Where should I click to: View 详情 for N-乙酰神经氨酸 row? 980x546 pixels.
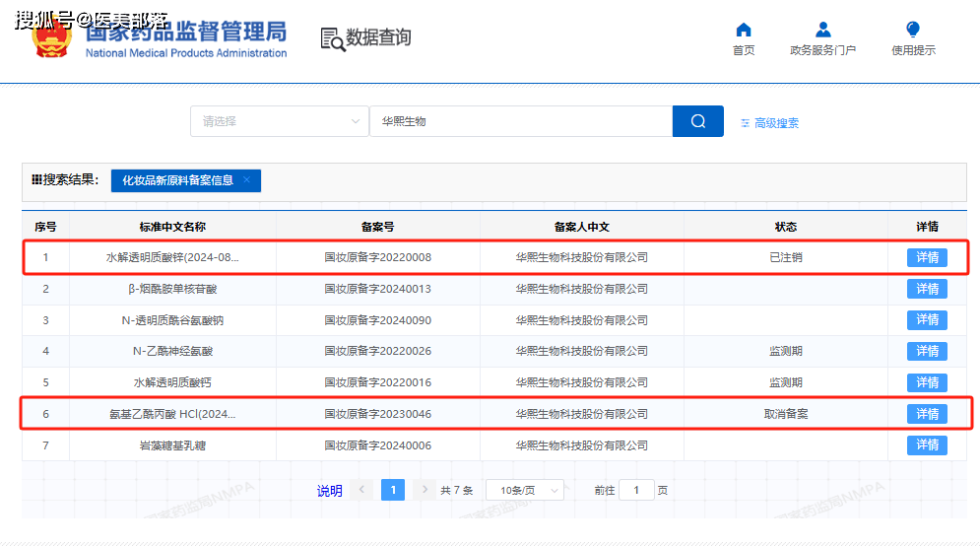point(927,351)
